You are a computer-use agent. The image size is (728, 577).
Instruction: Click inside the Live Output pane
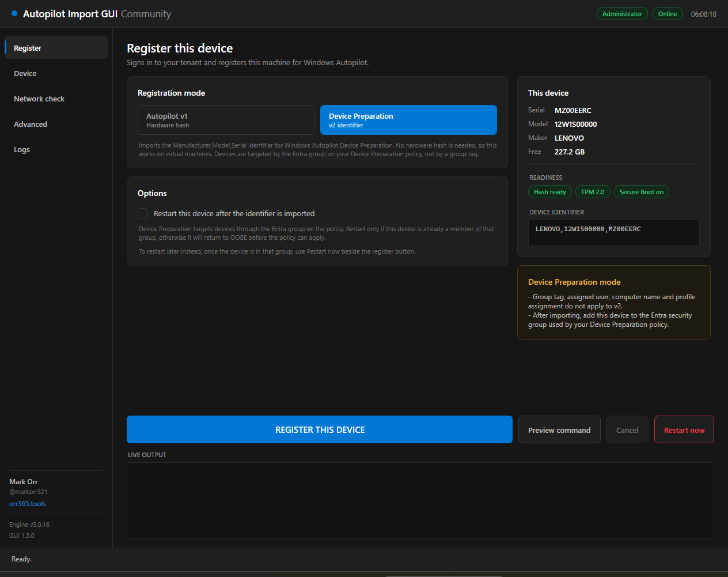420,500
